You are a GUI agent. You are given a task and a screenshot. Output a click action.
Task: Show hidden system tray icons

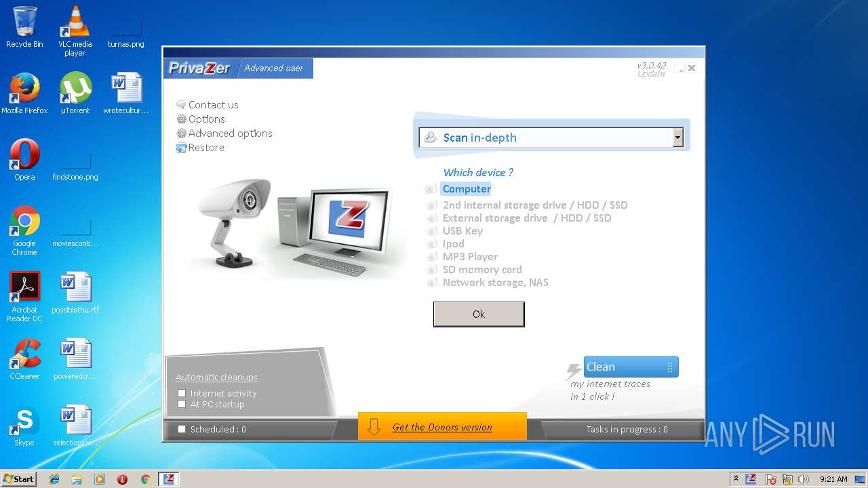[736, 479]
